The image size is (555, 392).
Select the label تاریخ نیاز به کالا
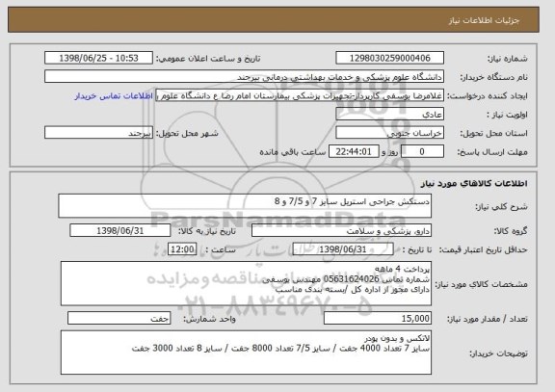(x=207, y=231)
